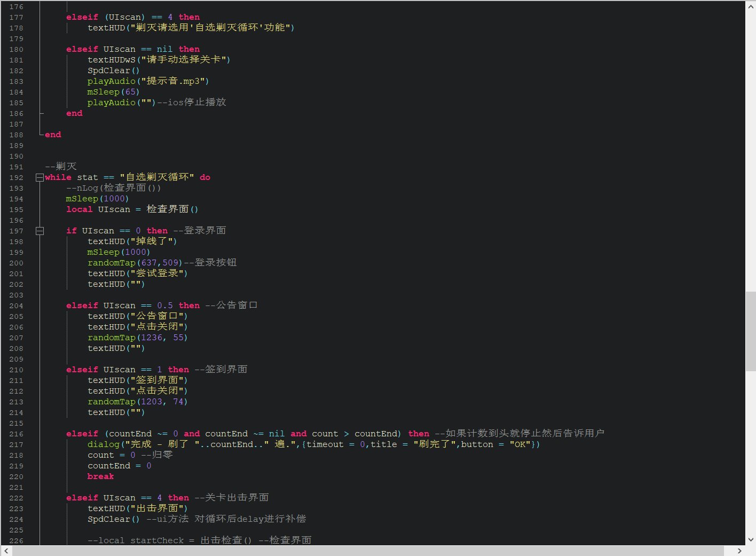Collapse the if UIscan == 0 fold marker
The height and width of the screenshot is (556, 756).
40,231
